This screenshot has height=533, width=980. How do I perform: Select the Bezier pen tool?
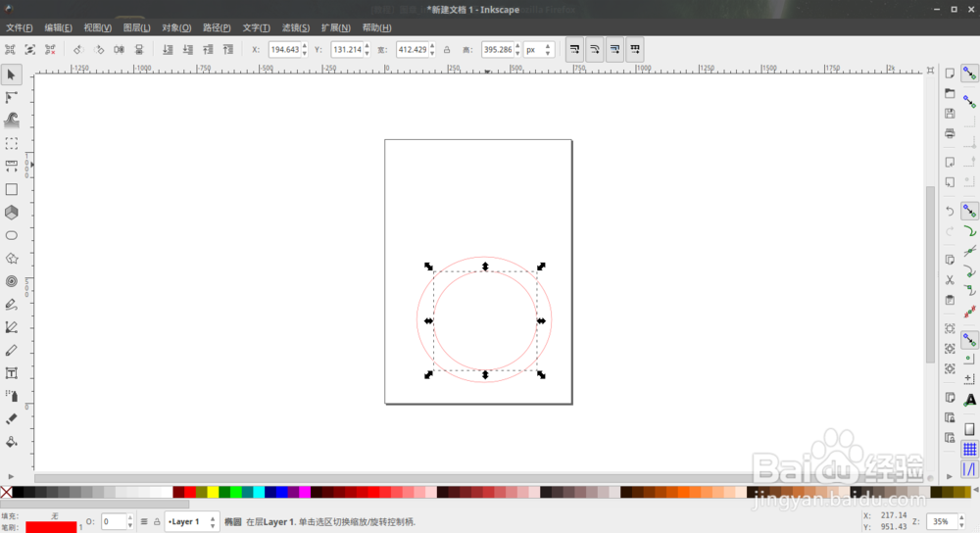(11, 327)
